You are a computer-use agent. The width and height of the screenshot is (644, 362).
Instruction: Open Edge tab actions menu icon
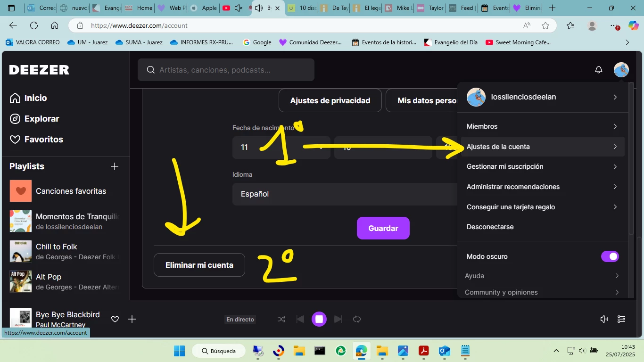point(11,8)
